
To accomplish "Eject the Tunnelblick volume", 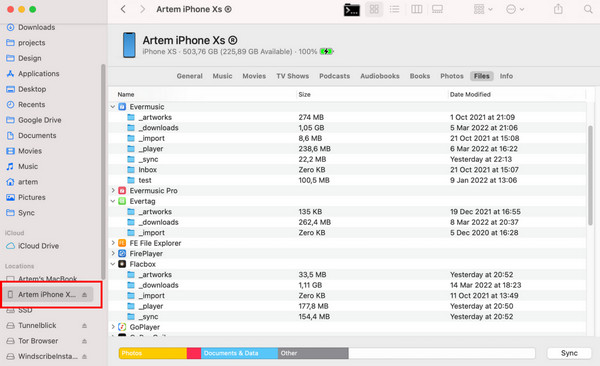I will 84,325.
